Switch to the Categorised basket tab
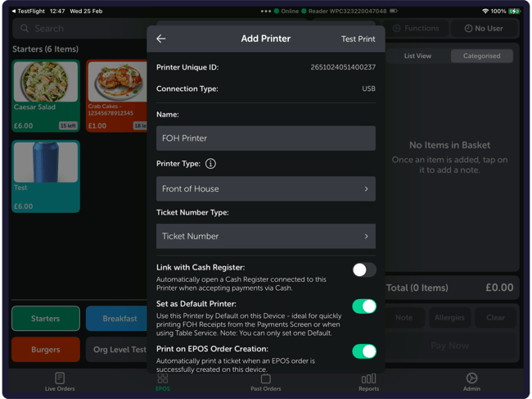Viewport: 532px width, 399px height. (x=481, y=57)
